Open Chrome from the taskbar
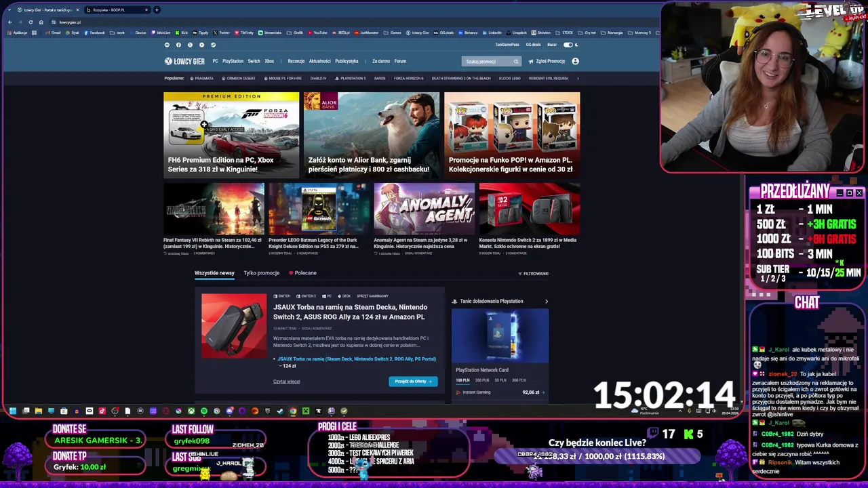868x488 pixels. (x=293, y=411)
